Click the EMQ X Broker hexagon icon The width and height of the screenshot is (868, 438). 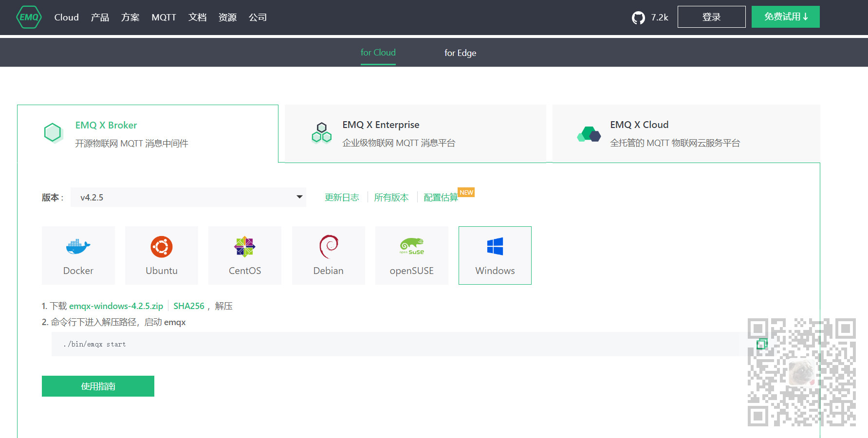tap(53, 132)
